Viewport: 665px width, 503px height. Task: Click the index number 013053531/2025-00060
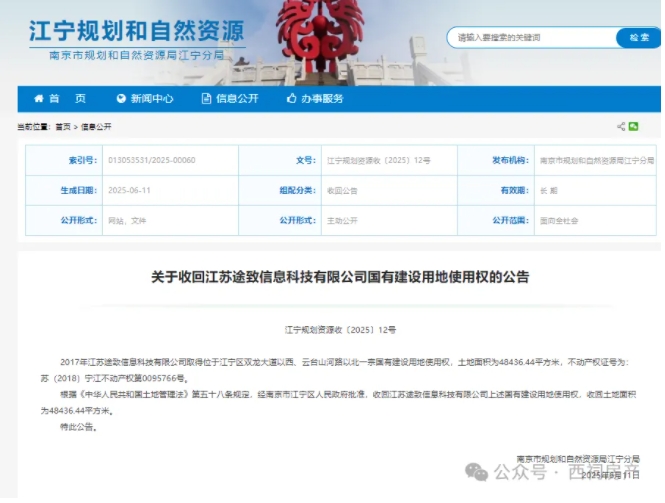pos(152,161)
